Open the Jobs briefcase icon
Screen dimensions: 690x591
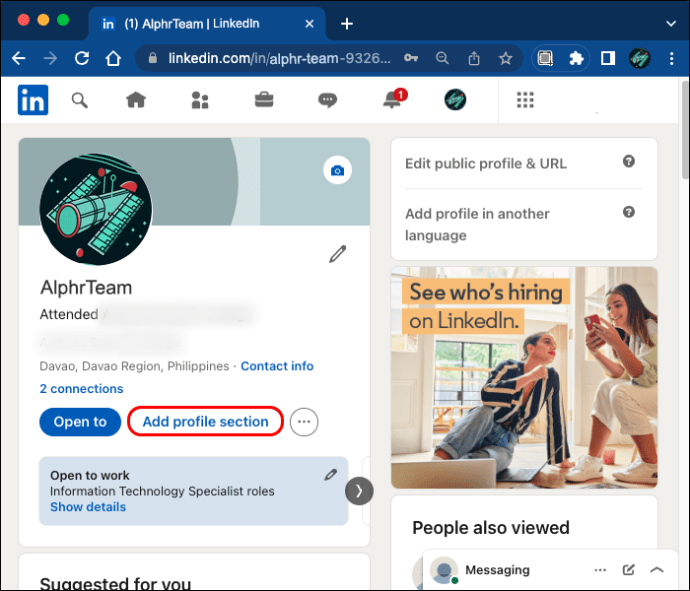(264, 100)
